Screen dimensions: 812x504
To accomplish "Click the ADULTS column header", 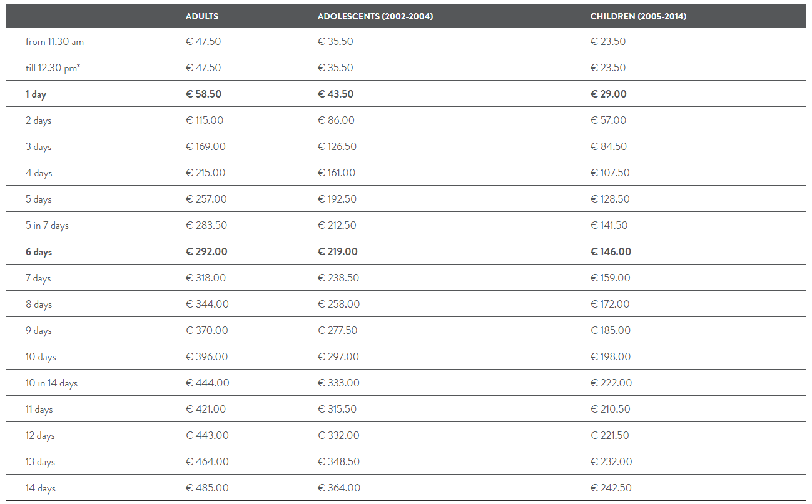I will coord(202,16).
